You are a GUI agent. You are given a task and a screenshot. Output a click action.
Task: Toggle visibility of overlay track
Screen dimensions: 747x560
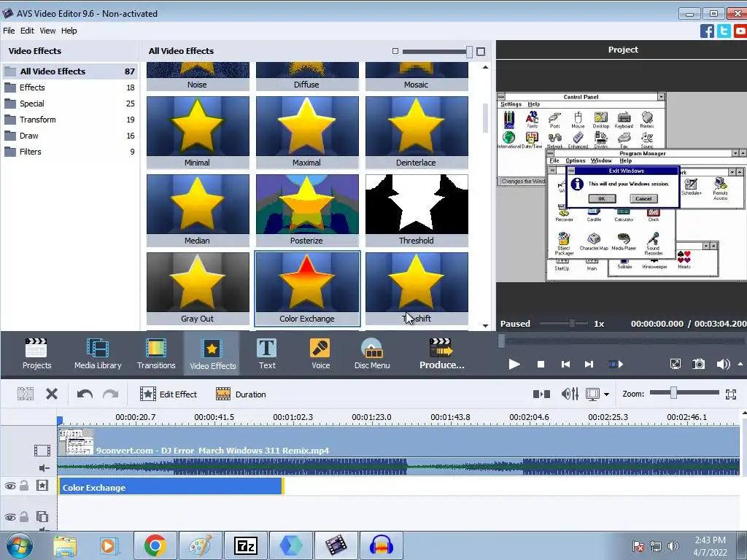10,517
